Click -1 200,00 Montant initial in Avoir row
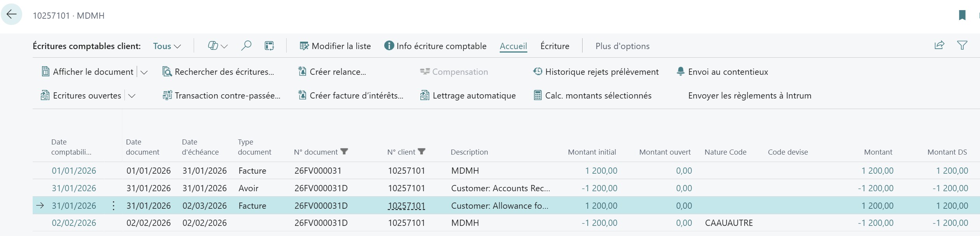 [x=599, y=188]
